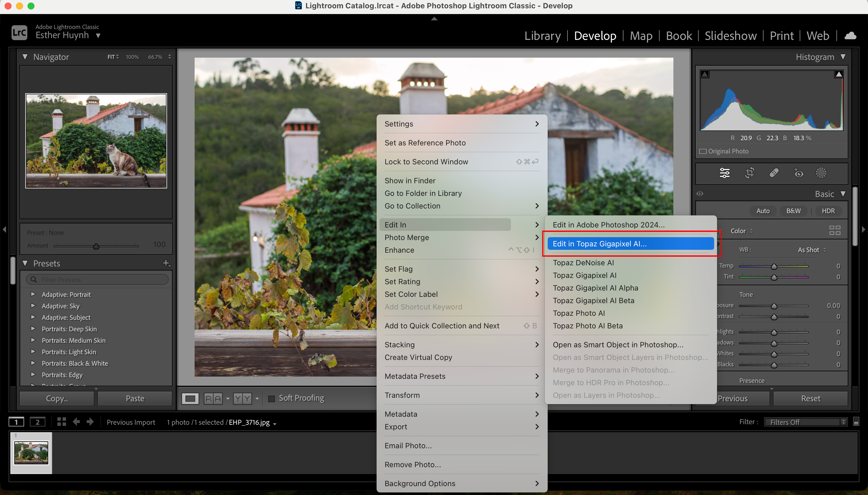The width and height of the screenshot is (868, 495).
Task: Check the Original Photo checkbox
Action: point(703,151)
